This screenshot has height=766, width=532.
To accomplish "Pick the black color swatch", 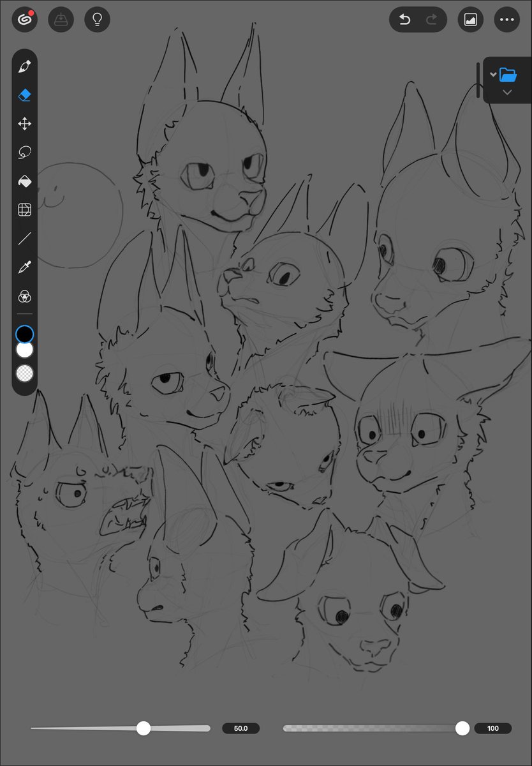I will pos(24,334).
